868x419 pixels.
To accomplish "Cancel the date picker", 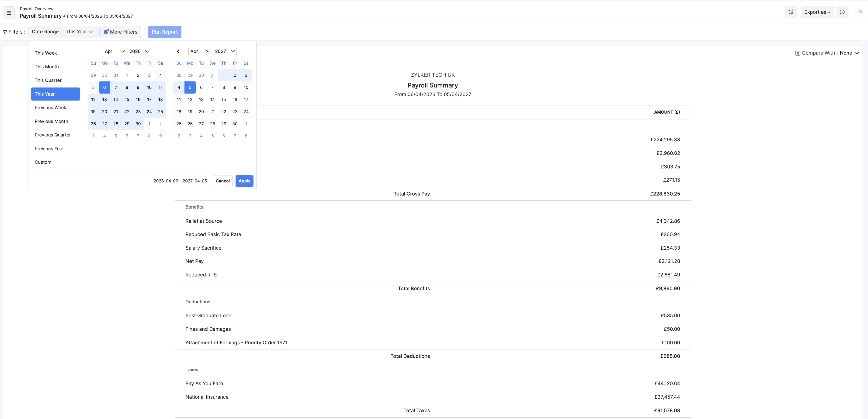I will [x=222, y=181].
